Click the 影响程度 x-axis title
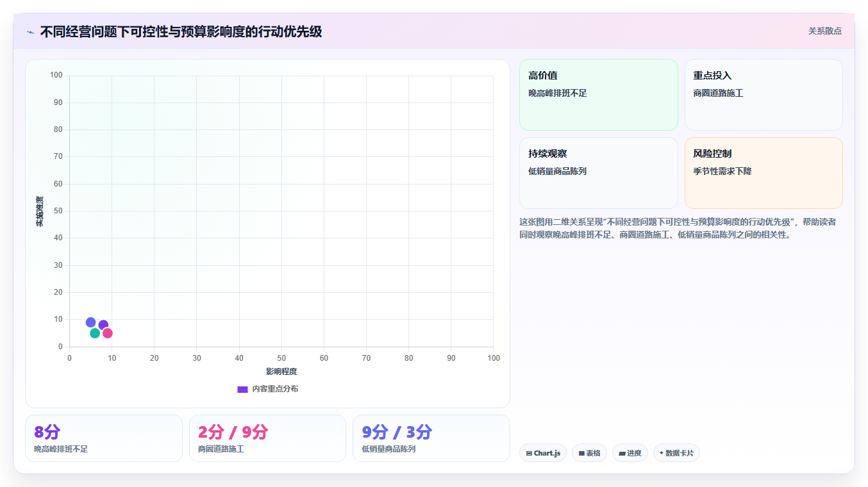The image size is (868, 487). (x=281, y=372)
